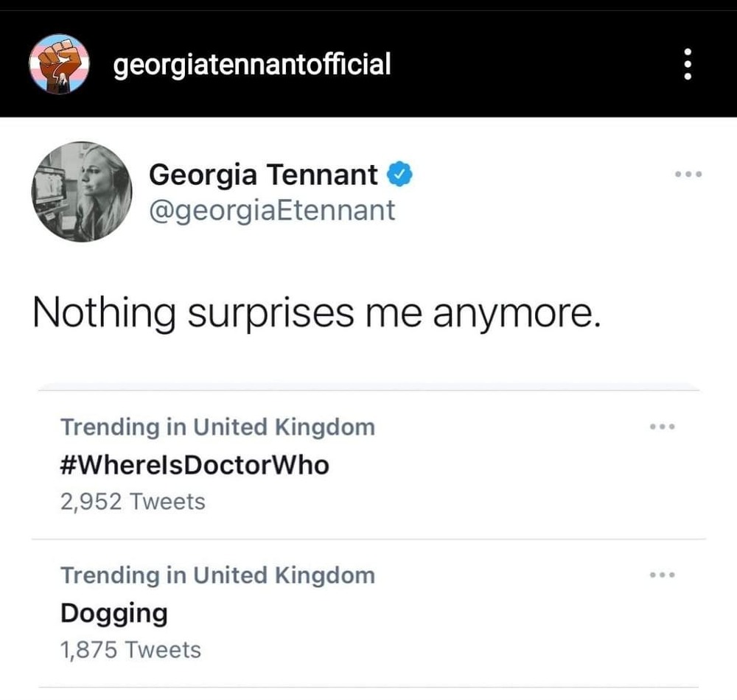Open options dots for Dogging trend
Viewport: 737px width, 700px height.
[662, 575]
